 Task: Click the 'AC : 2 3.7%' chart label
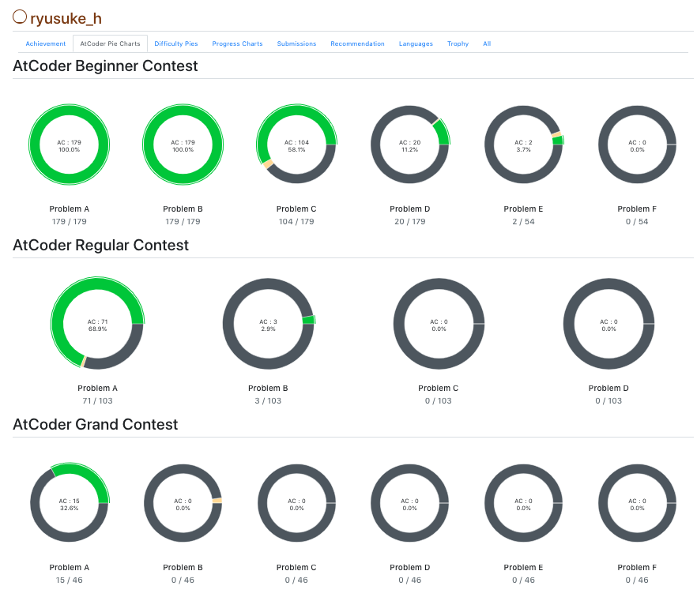click(x=524, y=146)
